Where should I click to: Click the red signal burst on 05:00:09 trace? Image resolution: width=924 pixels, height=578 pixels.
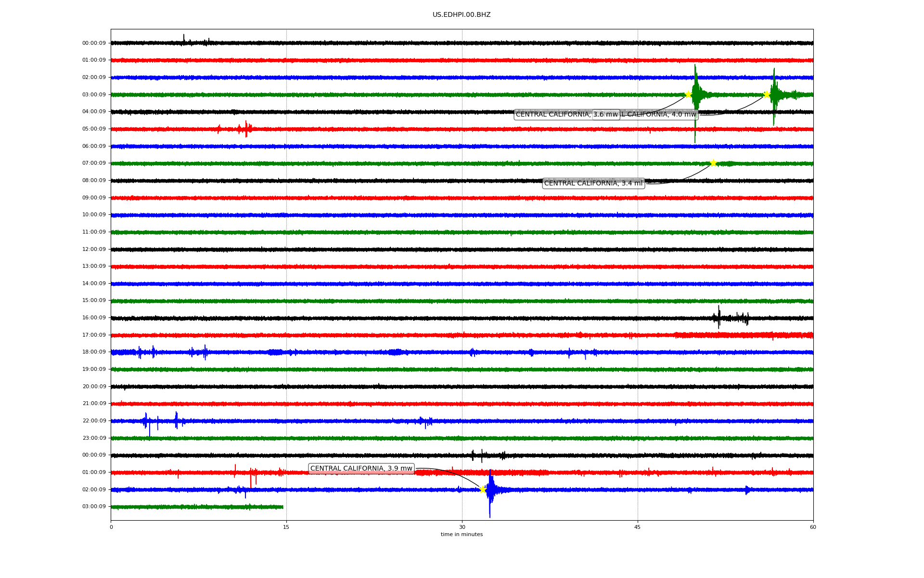(245, 129)
